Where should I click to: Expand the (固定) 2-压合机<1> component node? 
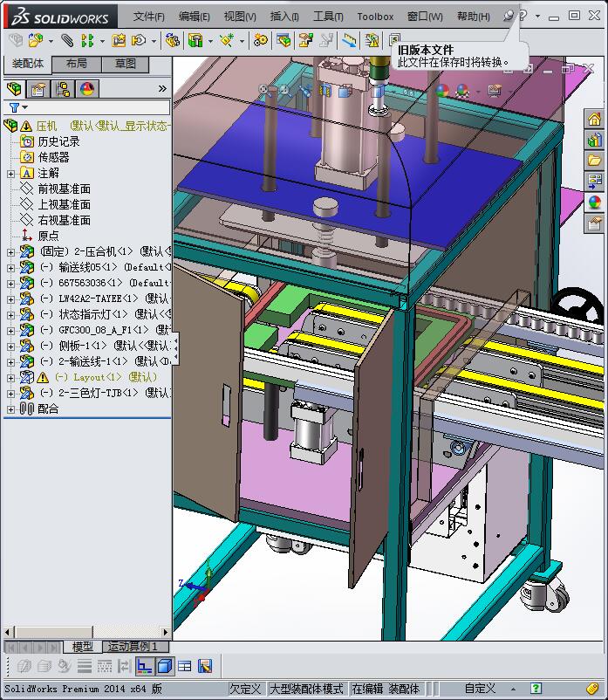(10, 252)
